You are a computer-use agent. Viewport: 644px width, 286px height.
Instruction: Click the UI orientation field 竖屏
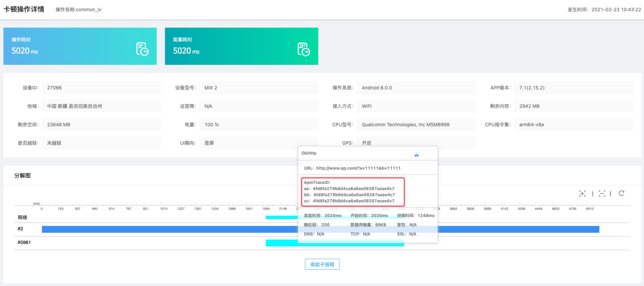[259, 143]
